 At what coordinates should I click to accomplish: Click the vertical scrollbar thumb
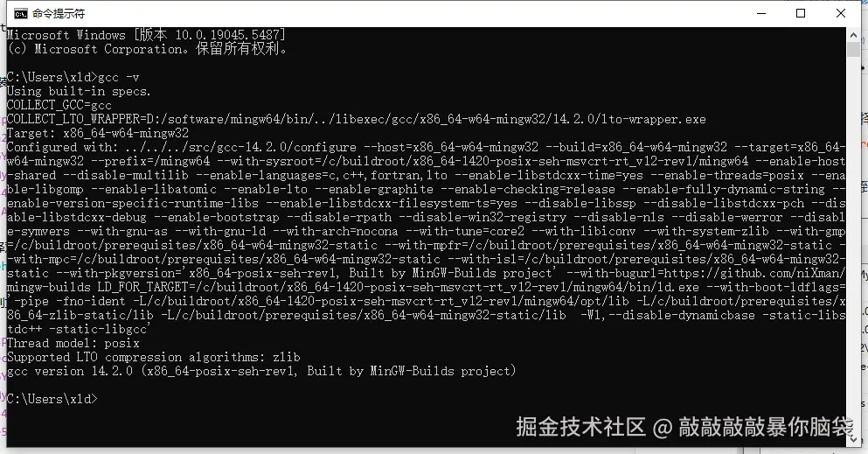click(x=853, y=49)
